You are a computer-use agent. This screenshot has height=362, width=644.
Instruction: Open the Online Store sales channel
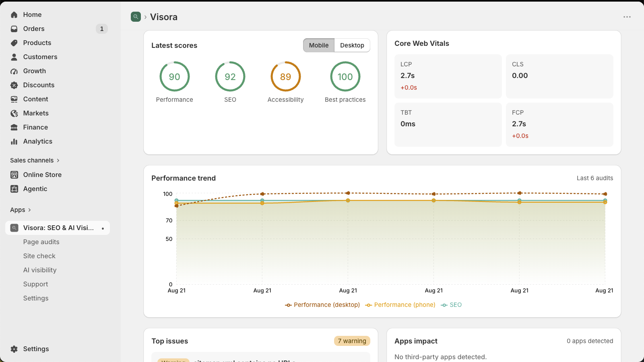42,175
